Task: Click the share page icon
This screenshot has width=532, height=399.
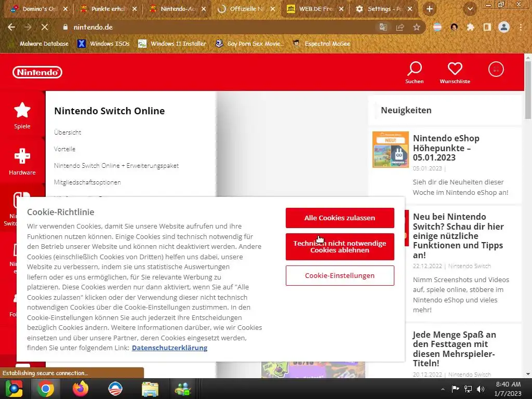Action: 400,27
